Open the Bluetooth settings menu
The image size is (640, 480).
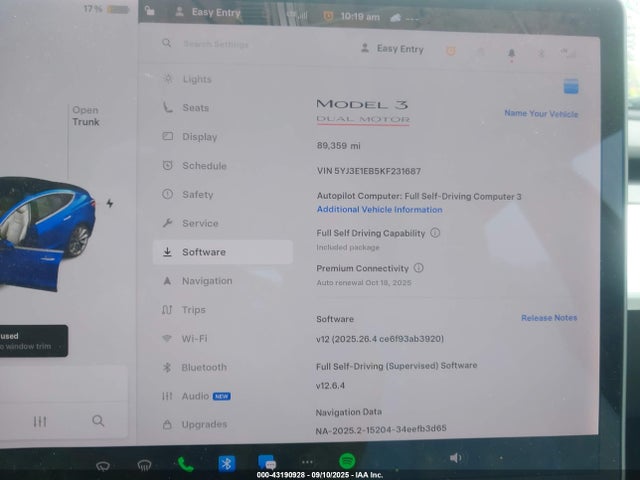click(x=195, y=367)
